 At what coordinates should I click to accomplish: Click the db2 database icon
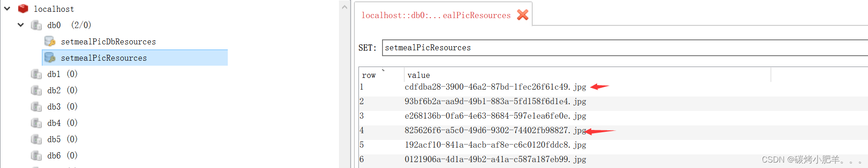point(36,90)
